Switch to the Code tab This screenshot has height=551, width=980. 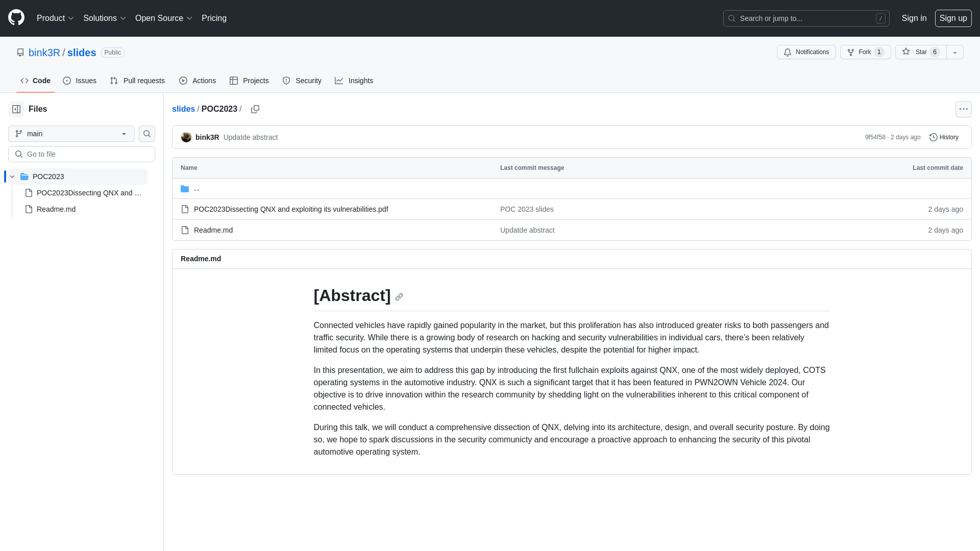coord(36,81)
